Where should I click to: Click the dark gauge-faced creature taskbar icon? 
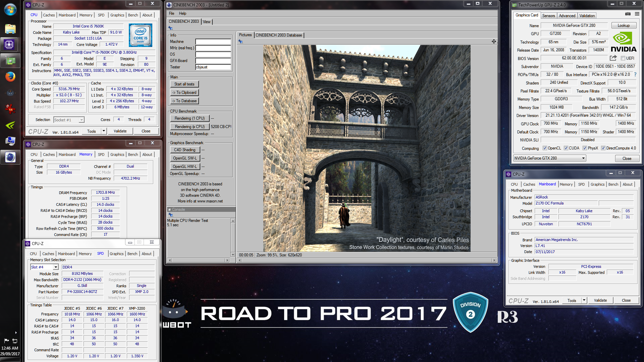pos(10,93)
